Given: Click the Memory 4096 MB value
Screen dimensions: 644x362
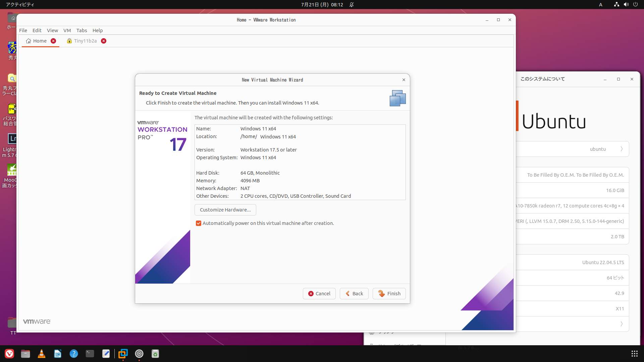Looking at the screenshot, I should coord(250,181).
